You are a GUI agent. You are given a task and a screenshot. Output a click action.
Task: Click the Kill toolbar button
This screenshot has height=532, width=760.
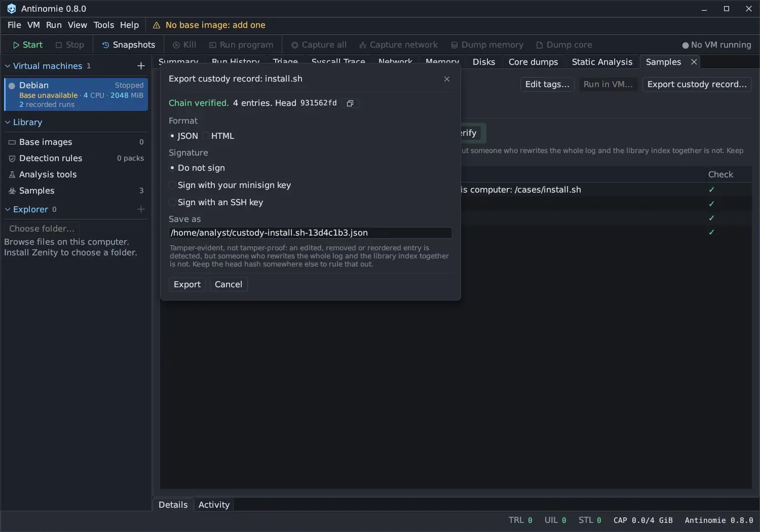coord(184,45)
